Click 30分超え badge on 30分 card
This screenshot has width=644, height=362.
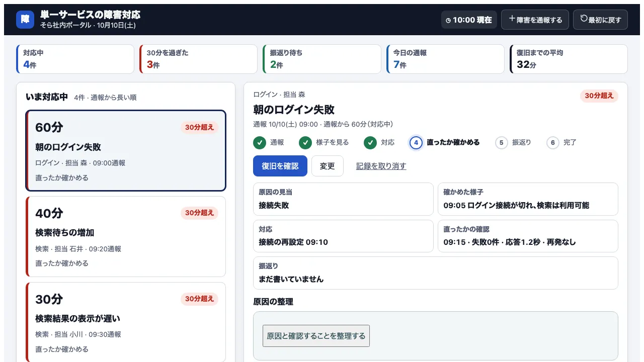pyautogui.click(x=199, y=299)
